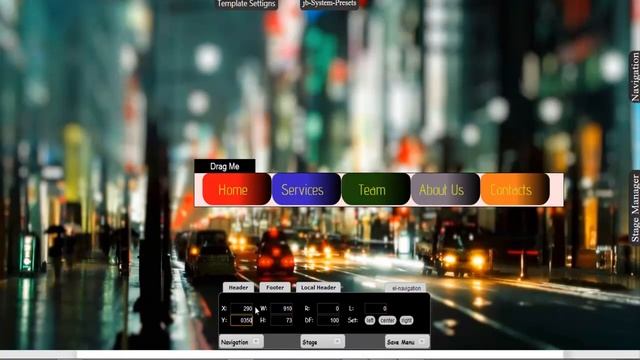The image size is (640, 360).
Task: Click the red Home menu button
Action: (236, 189)
